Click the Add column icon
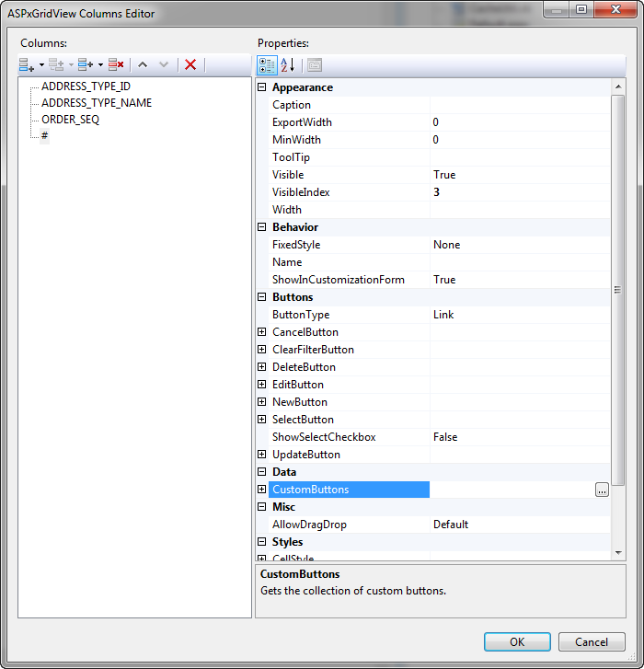 pyautogui.click(x=26, y=64)
